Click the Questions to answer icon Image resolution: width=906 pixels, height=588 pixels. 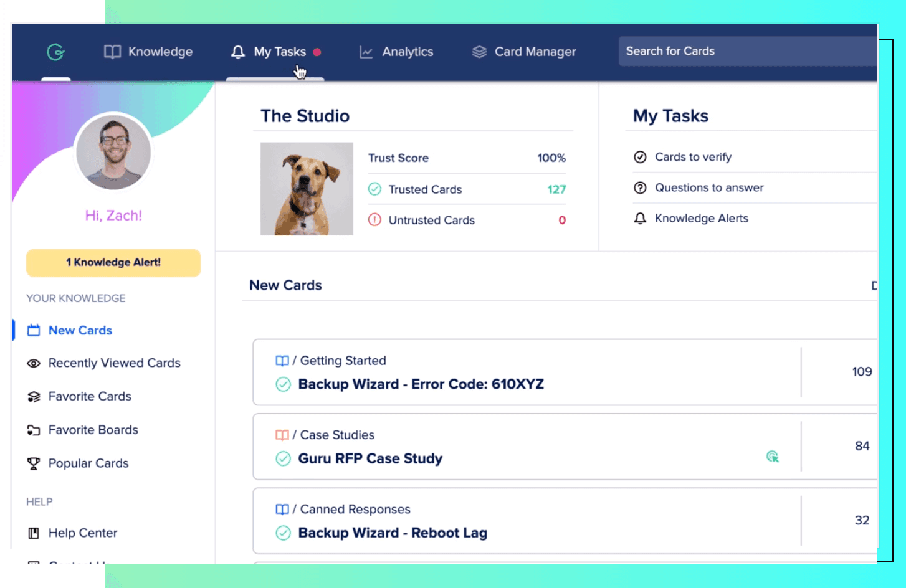[x=640, y=187]
